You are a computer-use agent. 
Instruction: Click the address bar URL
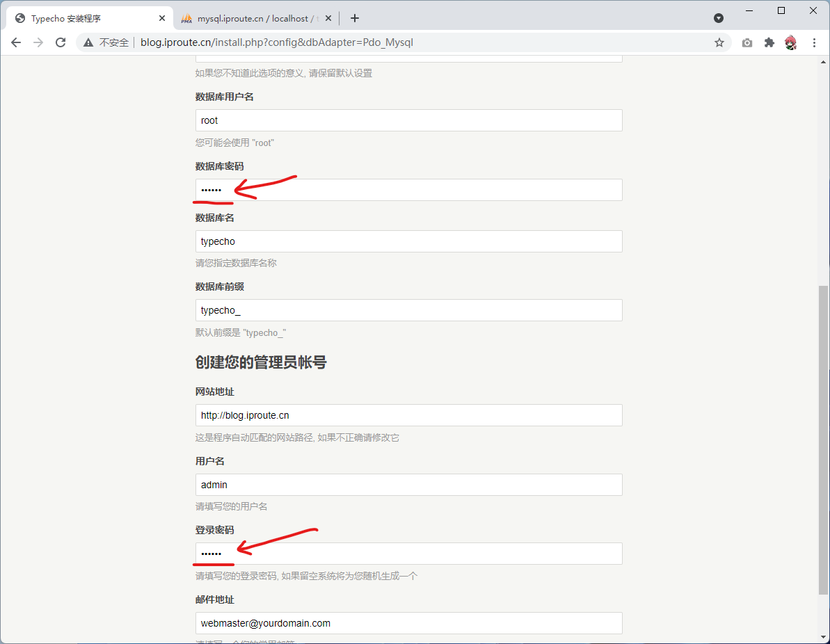click(x=276, y=42)
